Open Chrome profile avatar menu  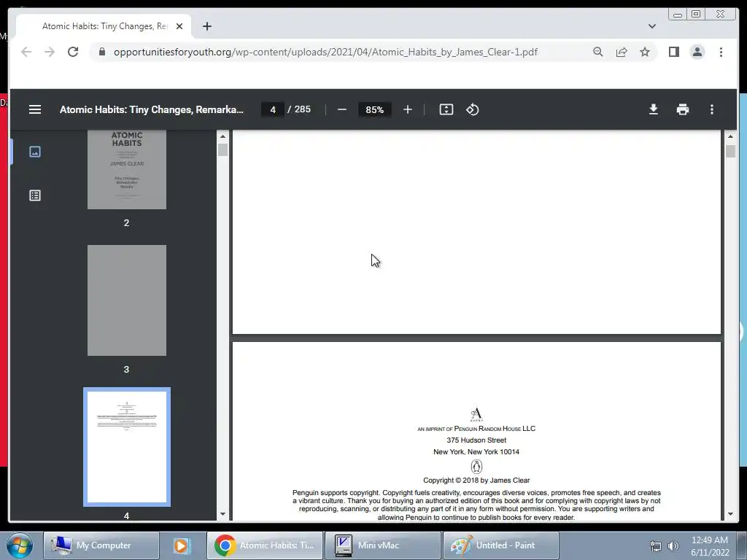tap(697, 52)
